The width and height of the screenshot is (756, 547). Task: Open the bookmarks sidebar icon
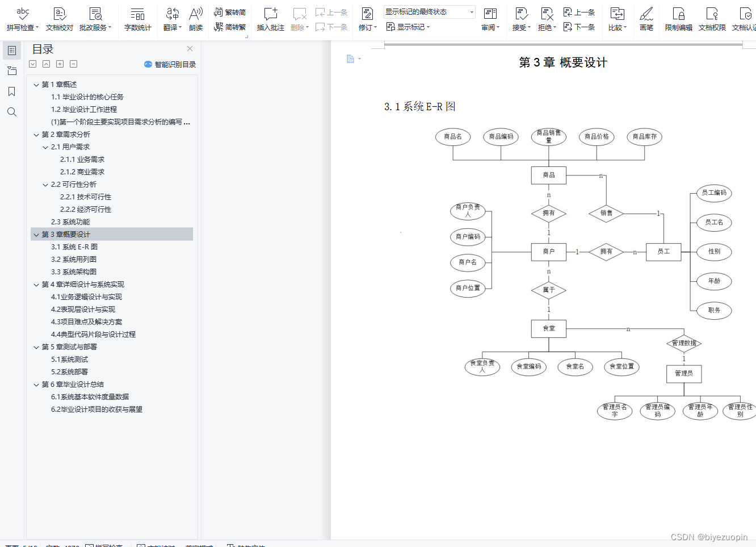[x=12, y=91]
